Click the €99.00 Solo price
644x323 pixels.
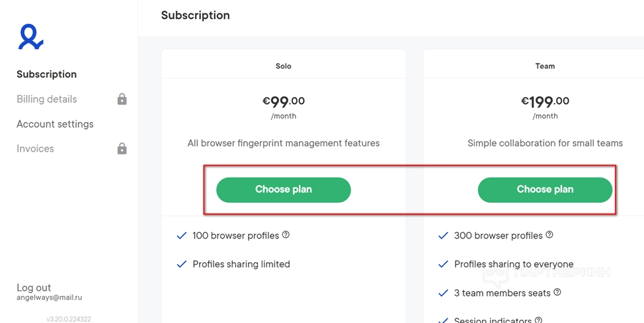point(283,102)
